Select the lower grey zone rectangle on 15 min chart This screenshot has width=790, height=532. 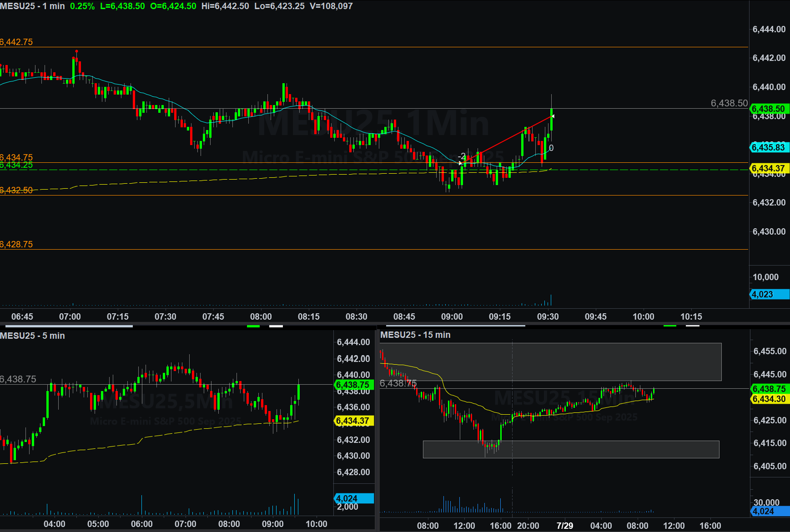point(571,449)
